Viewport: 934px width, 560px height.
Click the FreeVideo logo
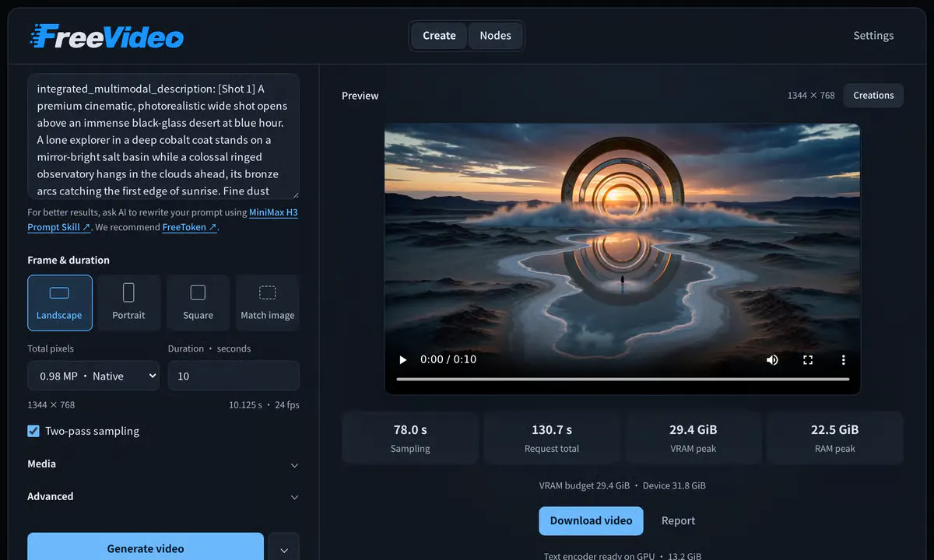coord(107,36)
